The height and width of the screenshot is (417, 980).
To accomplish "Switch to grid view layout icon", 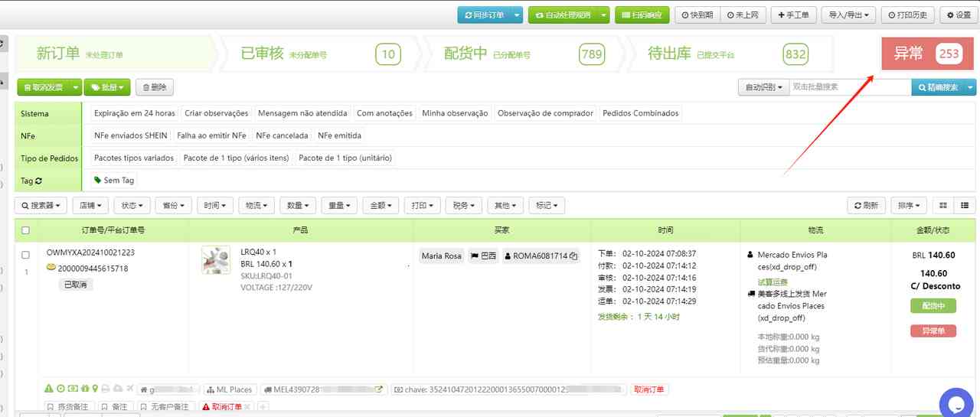I will pos(942,205).
